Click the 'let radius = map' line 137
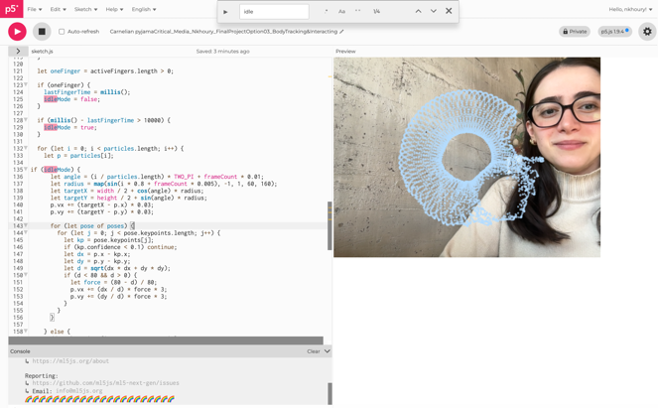 164,184
